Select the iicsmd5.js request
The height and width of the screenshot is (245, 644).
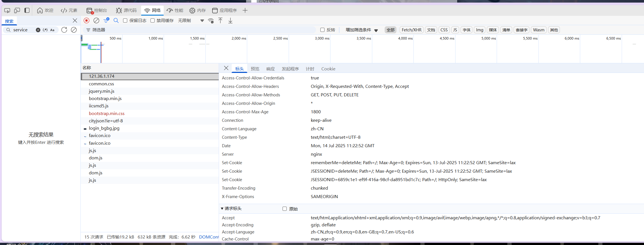point(150,106)
